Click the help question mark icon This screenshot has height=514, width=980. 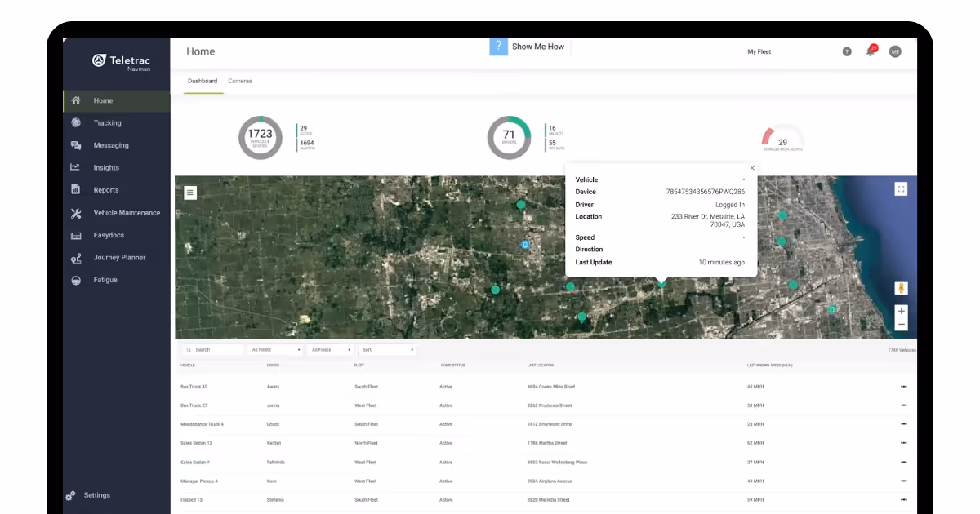[x=847, y=51]
